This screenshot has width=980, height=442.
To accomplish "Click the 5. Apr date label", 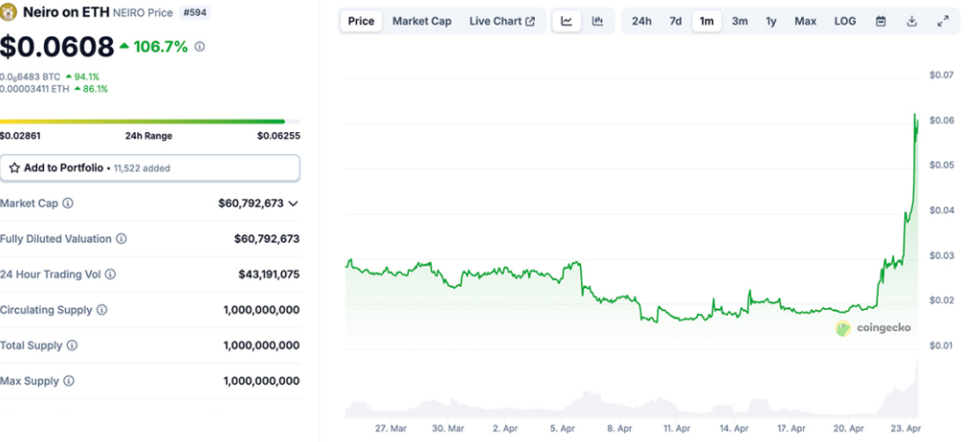I will [563, 429].
